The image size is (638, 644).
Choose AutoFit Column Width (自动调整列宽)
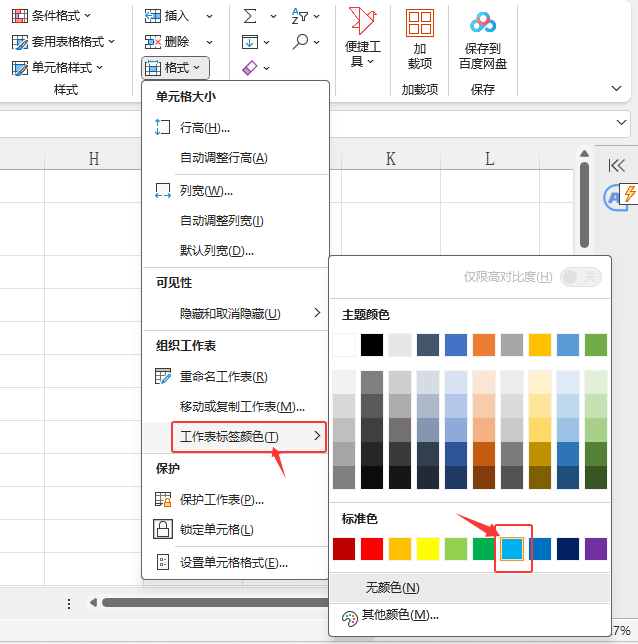(236, 221)
